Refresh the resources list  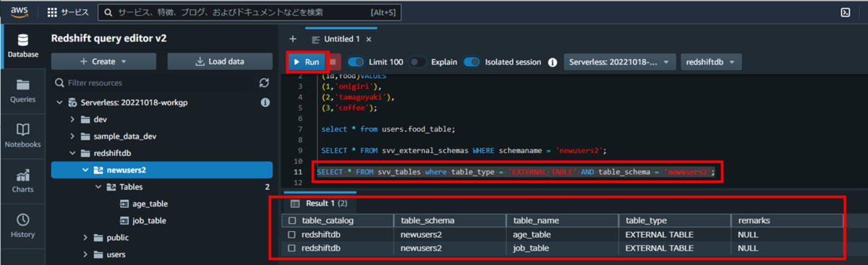[264, 83]
